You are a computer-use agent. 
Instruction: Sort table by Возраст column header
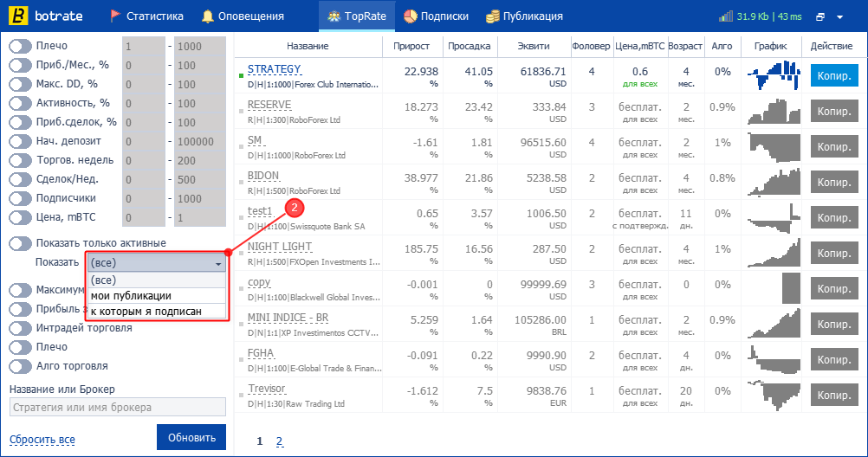click(685, 46)
